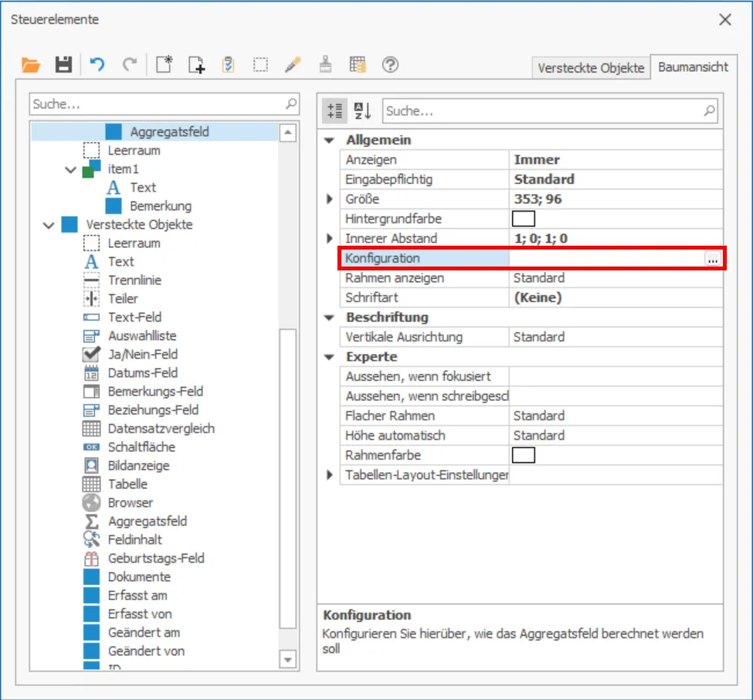Select the Teiler item
Screen dimensions: 753x700
(x=110, y=298)
